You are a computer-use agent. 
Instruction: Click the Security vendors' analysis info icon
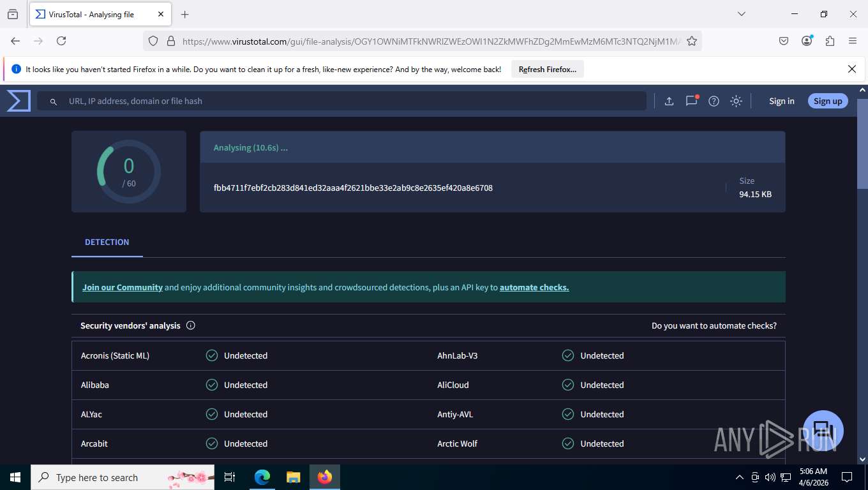coord(191,325)
